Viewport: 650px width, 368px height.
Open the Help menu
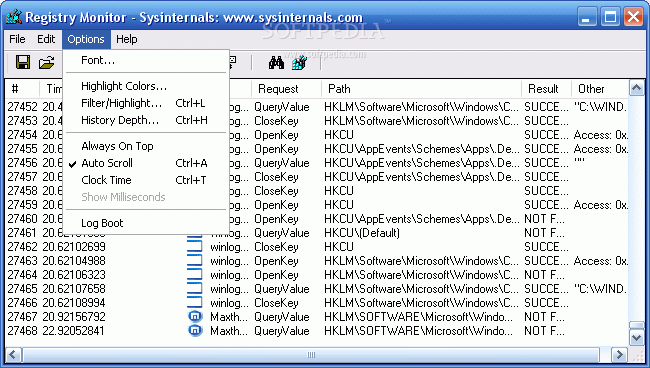(126, 39)
